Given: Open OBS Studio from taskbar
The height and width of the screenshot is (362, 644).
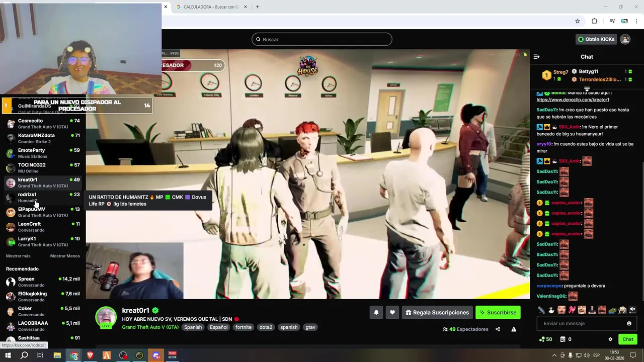Looking at the screenshot, I should tap(123, 355).
